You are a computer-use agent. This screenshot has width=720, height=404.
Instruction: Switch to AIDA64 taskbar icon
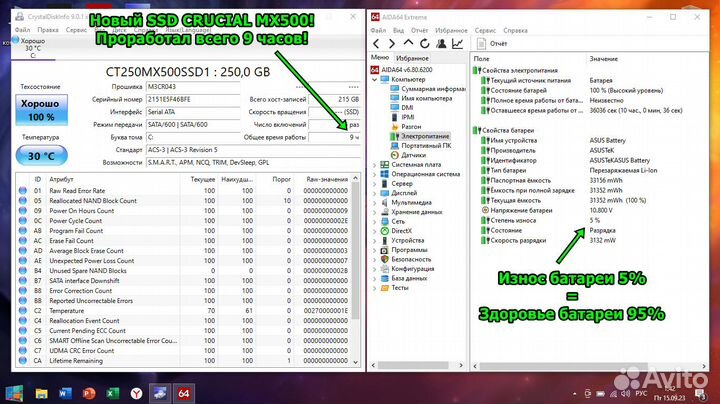184,393
